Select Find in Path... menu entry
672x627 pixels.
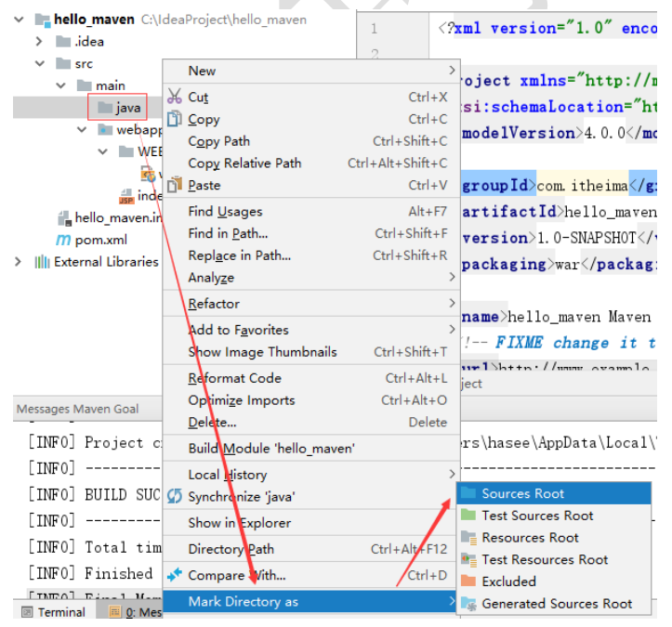coord(311,233)
